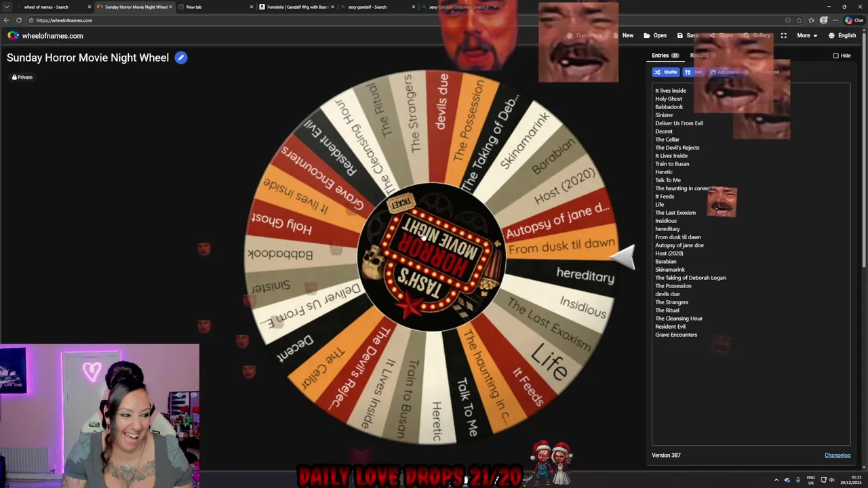
Task: Open volume speaker tray icon
Action: [x=831, y=480]
